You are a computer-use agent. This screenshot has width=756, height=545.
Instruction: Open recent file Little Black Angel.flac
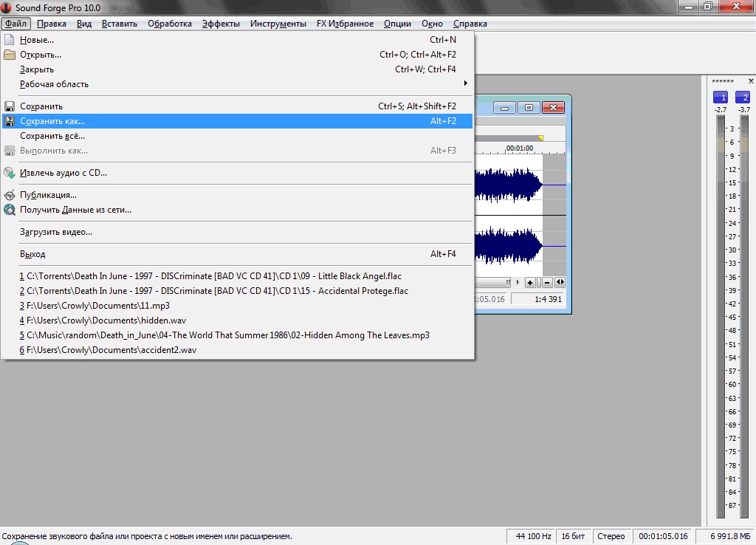tap(237, 276)
